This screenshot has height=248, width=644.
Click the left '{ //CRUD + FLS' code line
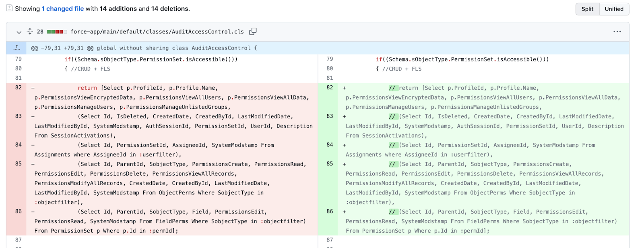pyautogui.click(x=87, y=69)
